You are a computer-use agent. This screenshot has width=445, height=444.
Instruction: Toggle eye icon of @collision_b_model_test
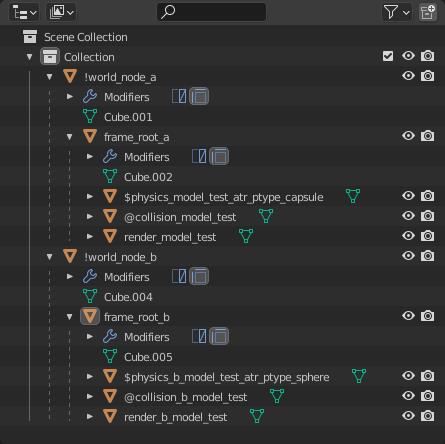408,396
